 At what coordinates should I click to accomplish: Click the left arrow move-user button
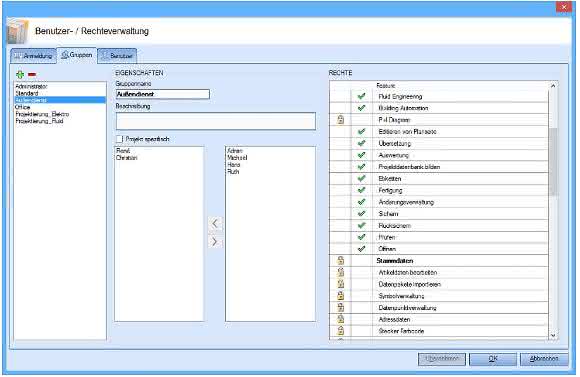tap(215, 223)
